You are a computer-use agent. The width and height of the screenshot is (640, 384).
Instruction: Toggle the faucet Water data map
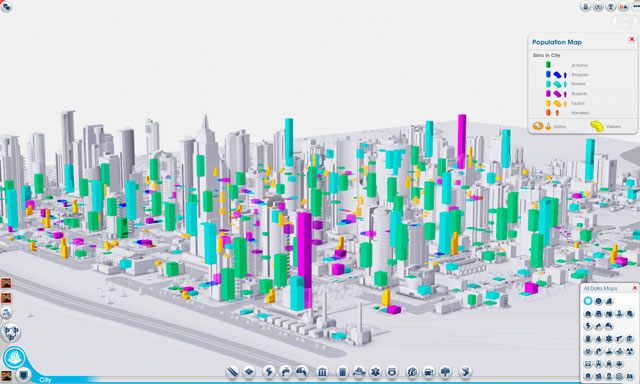coord(598,326)
